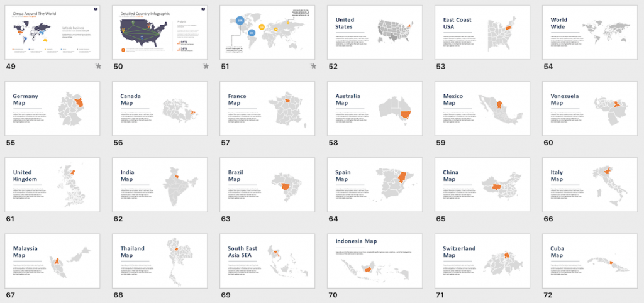Screen dimensions: 644x303
Task: Open the Venezuela Map slide
Action: [590, 108]
